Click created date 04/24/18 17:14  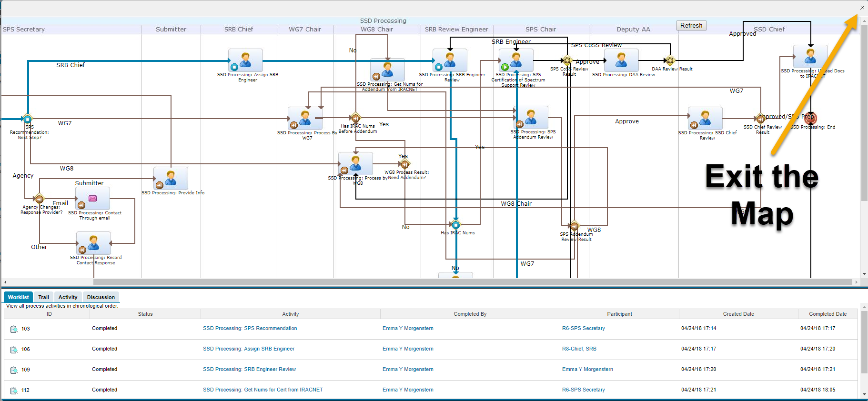[x=698, y=329]
